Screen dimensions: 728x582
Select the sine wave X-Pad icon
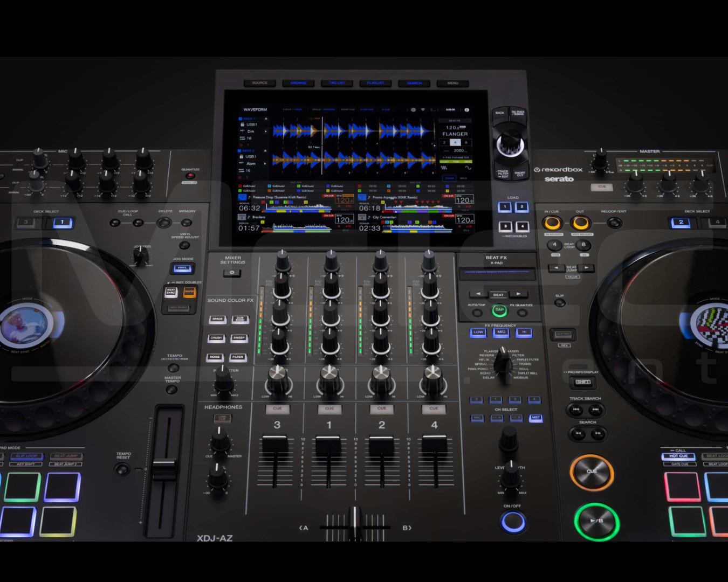(x=468, y=168)
